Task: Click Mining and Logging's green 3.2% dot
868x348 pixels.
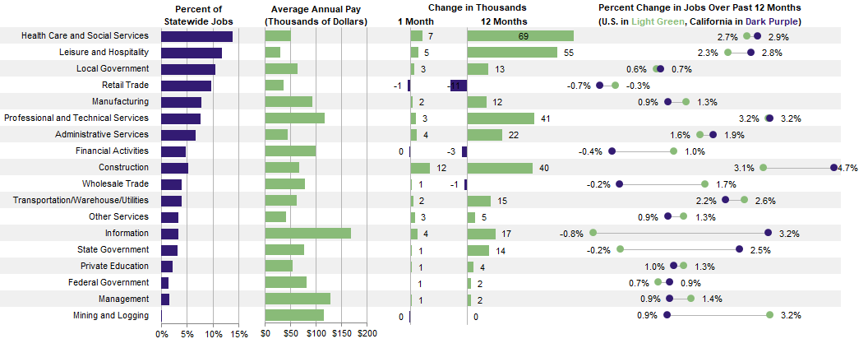Action: tap(770, 315)
